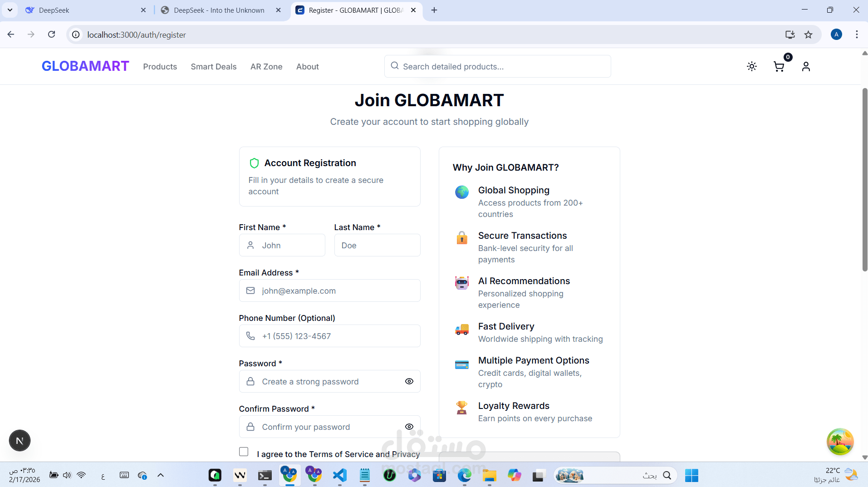Image resolution: width=868 pixels, height=487 pixels.
Task: Open the About page
Action: (308, 67)
